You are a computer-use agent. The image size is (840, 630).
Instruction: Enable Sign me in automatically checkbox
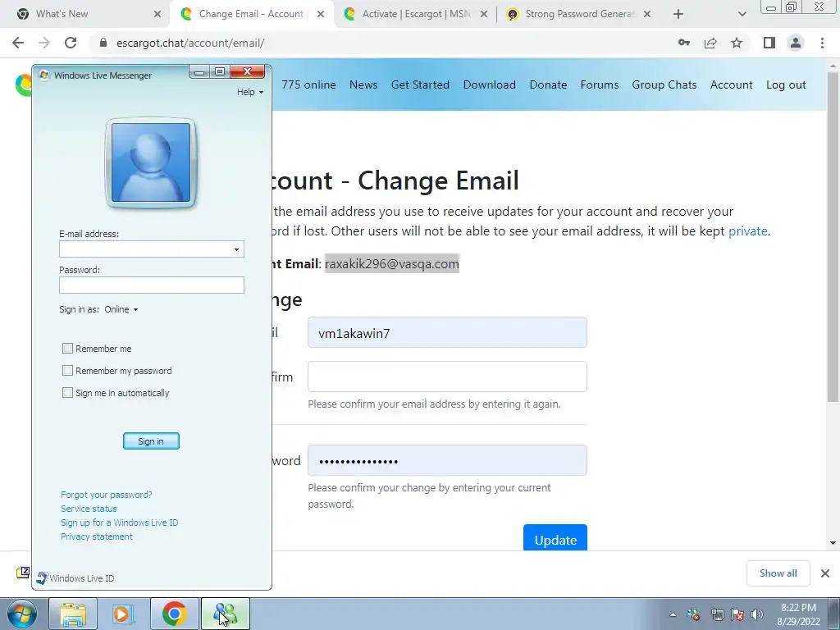67,393
